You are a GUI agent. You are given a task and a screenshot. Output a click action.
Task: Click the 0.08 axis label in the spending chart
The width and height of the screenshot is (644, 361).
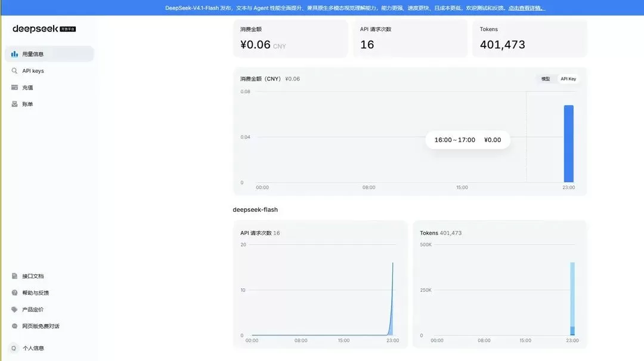(245, 91)
